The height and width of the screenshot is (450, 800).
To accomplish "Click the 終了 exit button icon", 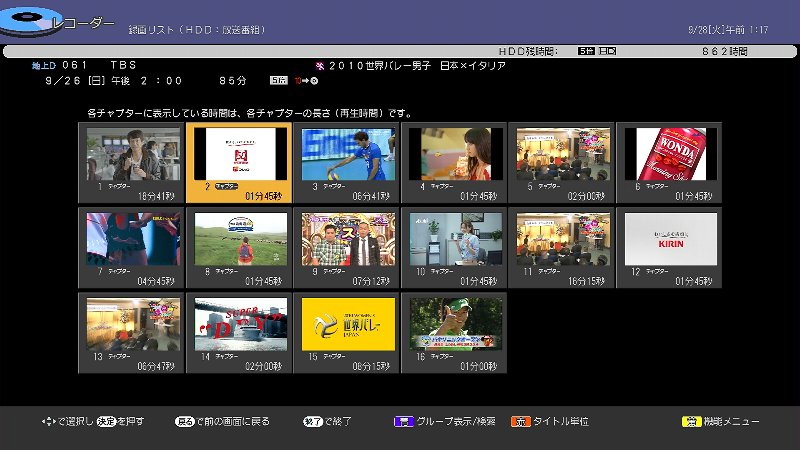I will [312, 422].
